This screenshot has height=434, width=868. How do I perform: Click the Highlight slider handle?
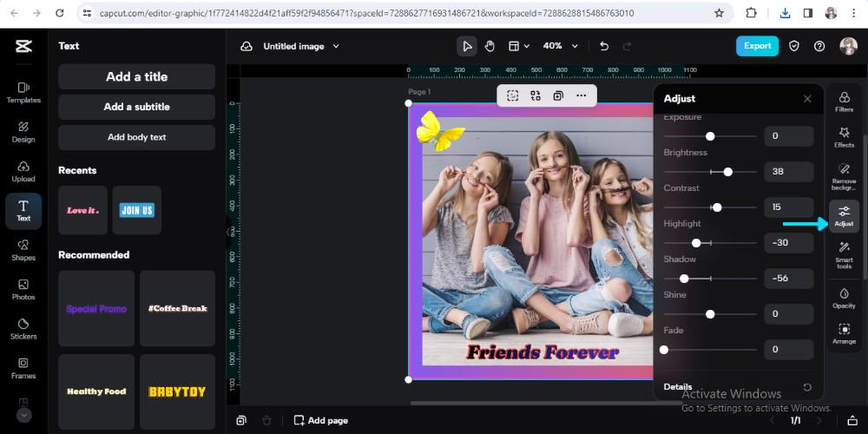pyautogui.click(x=696, y=243)
